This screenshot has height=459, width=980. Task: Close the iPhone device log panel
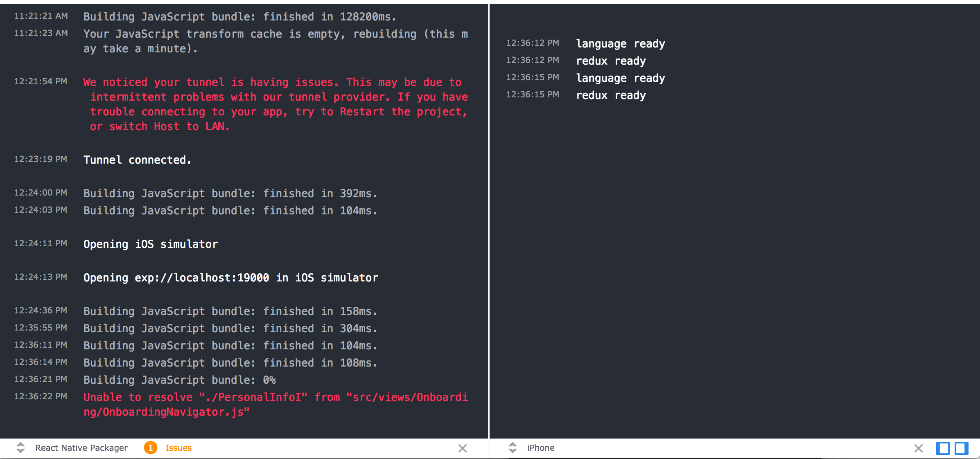[919, 448]
